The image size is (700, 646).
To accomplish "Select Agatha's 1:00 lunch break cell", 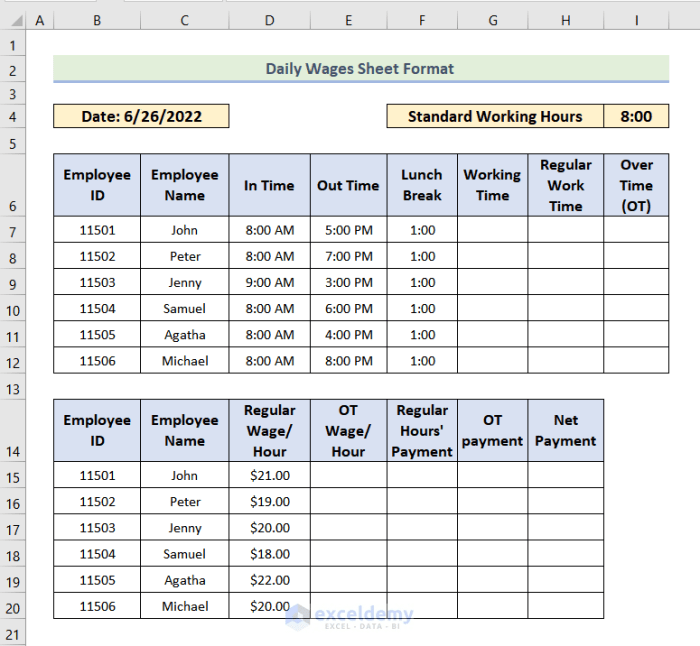I will click(422, 334).
